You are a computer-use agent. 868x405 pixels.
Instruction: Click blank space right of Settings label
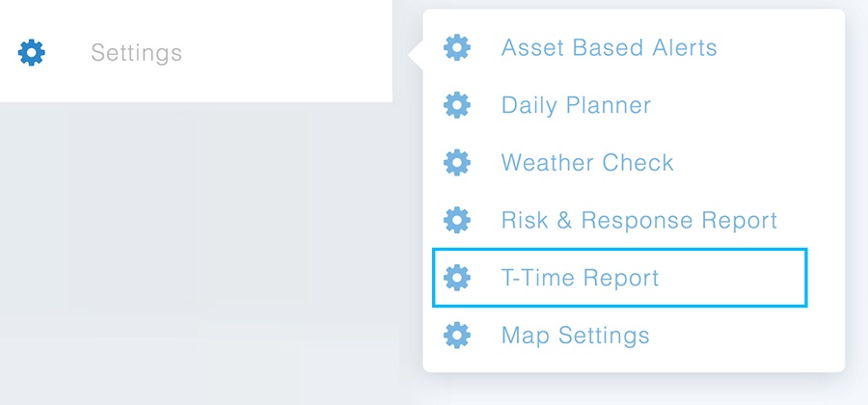[289, 52]
